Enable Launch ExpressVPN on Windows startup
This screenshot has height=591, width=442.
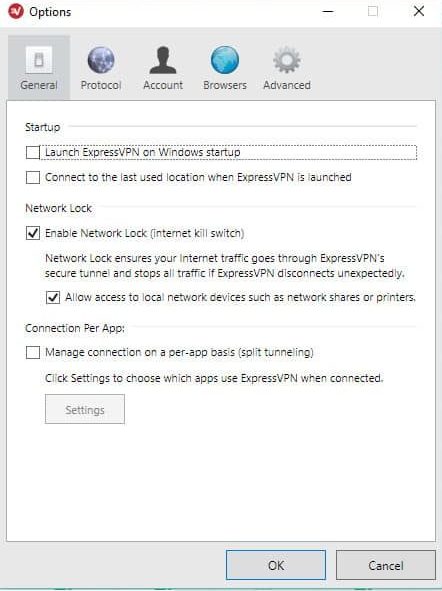pos(33,153)
